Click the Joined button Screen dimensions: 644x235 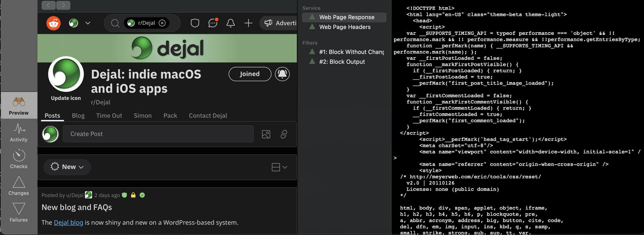click(x=250, y=74)
